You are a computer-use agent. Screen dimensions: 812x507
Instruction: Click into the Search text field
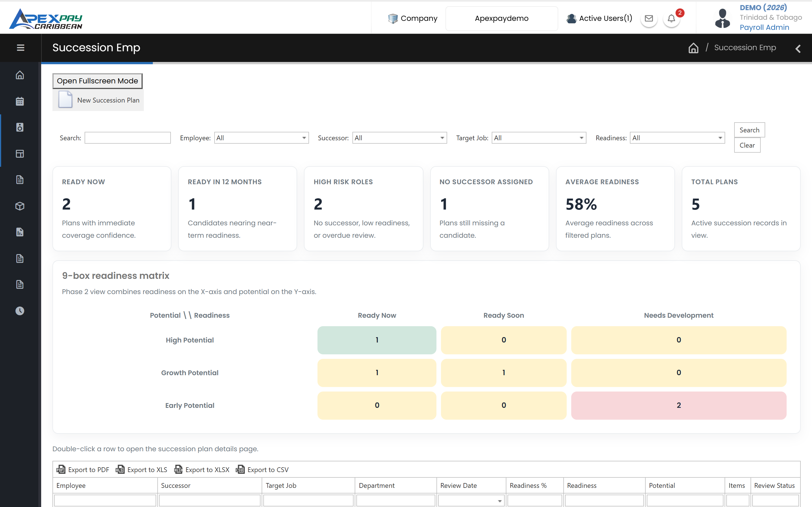click(127, 138)
